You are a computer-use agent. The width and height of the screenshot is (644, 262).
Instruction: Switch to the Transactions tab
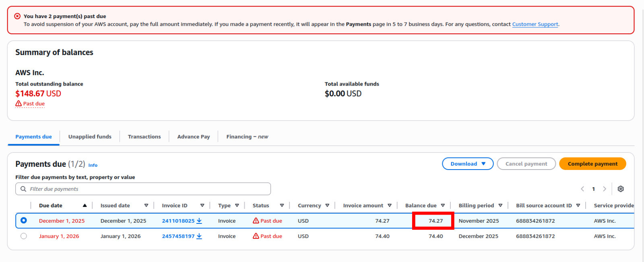pos(144,137)
